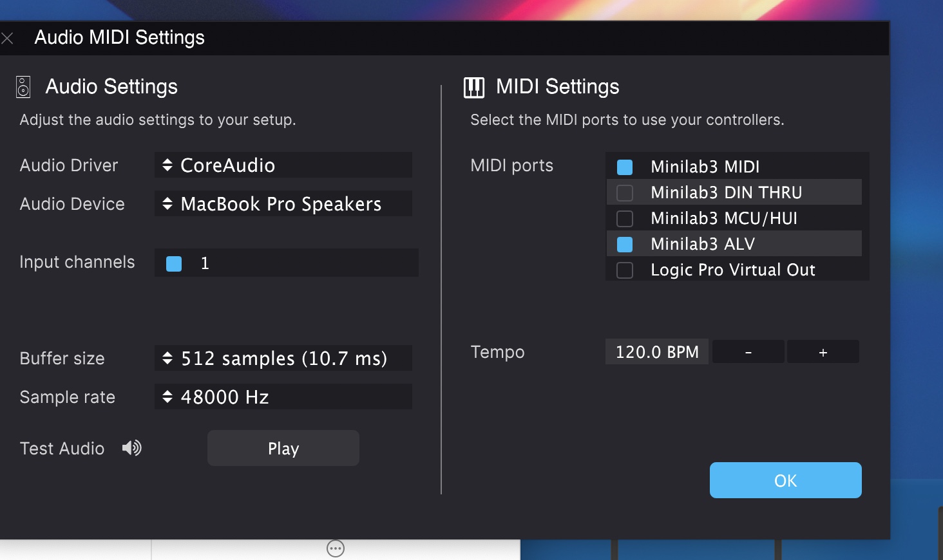Click Play to test audio

tap(283, 448)
